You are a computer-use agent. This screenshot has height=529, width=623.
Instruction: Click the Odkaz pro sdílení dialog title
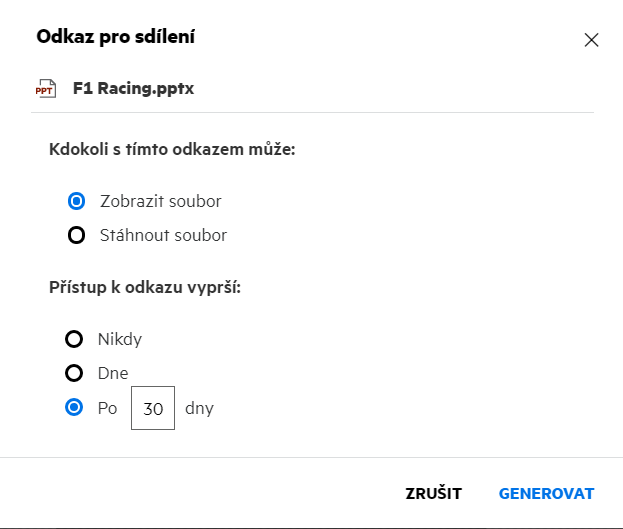tap(115, 38)
